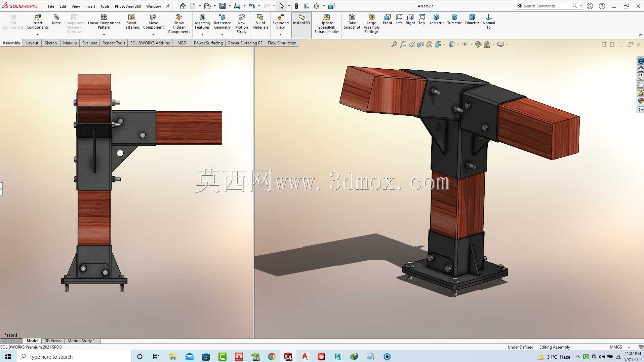Click the Save icon
Image resolution: width=644 pixels, height=362 pixels.
(x=223, y=6)
